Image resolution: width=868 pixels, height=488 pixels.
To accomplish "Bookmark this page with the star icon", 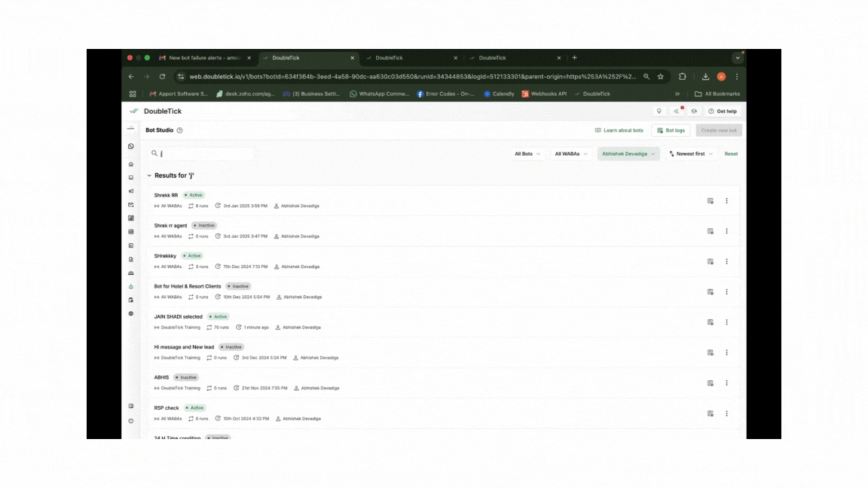I will [x=661, y=77].
